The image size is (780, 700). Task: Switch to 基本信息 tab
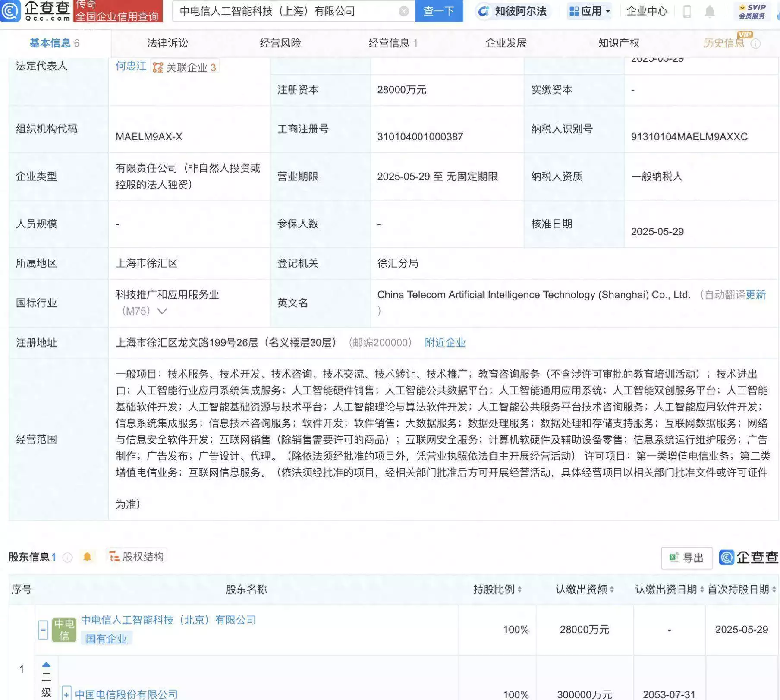click(54, 43)
